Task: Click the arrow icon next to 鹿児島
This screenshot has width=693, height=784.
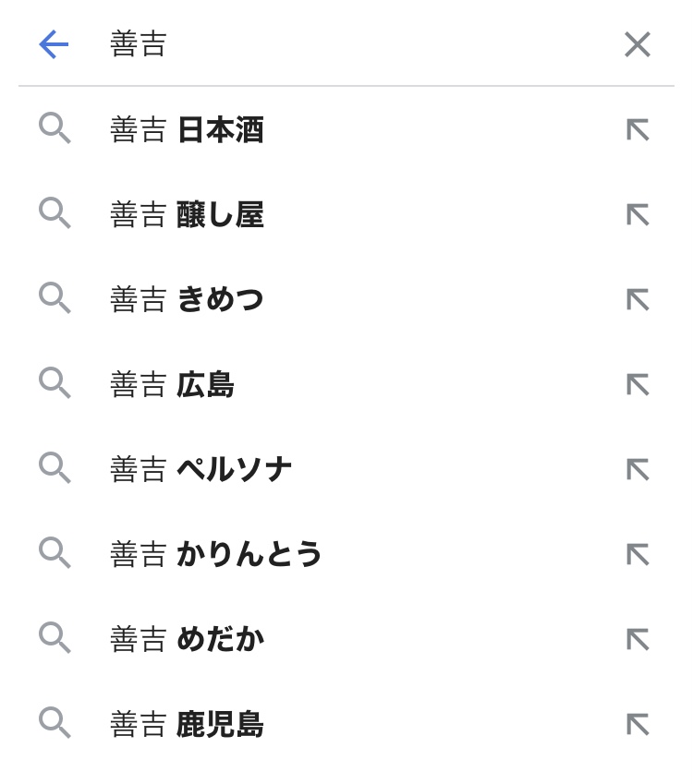Action: click(x=638, y=725)
